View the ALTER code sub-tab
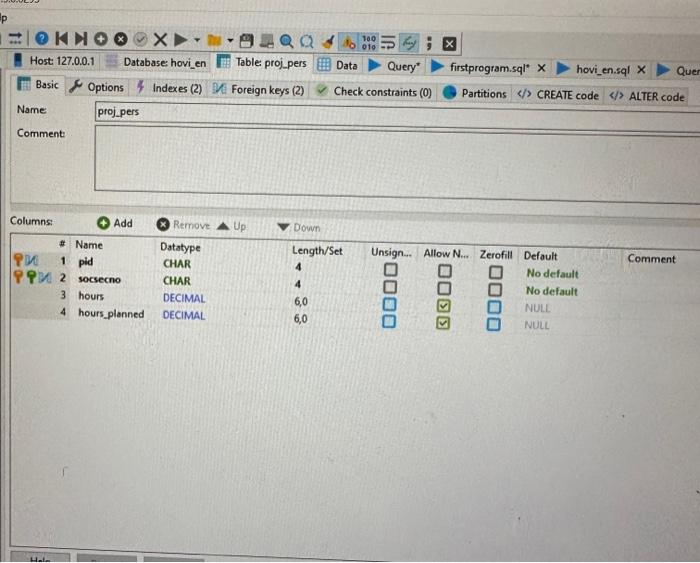Viewport: 700px width, 563px height. (647, 96)
